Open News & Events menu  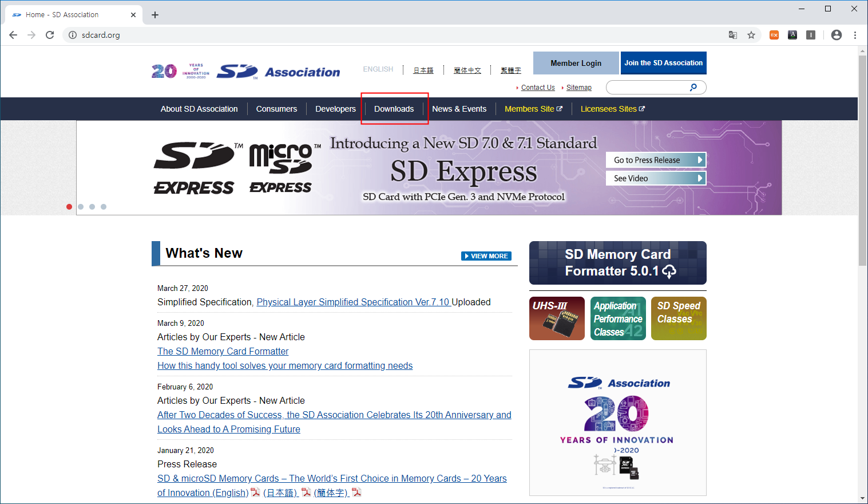tap(459, 109)
